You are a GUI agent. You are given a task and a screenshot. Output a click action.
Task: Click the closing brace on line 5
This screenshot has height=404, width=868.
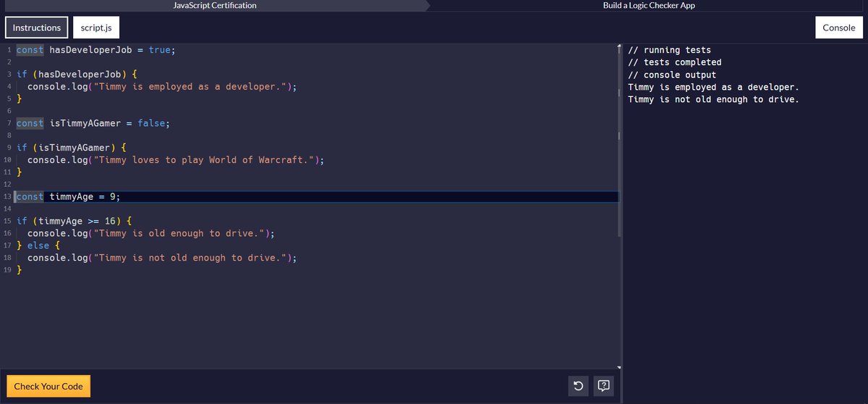tap(19, 98)
